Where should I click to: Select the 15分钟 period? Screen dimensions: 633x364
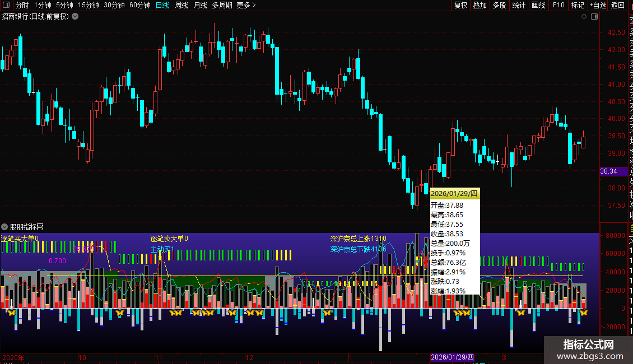[89, 5]
